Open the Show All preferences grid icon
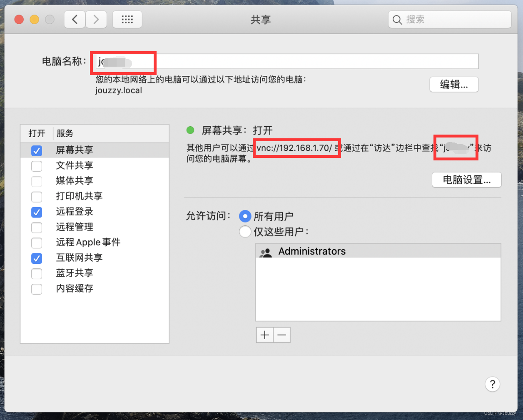The image size is (523, 420). (x=127, y=19)
